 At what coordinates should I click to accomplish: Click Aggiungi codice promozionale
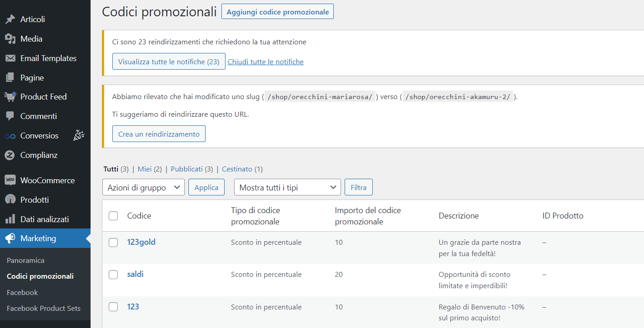click(x=278, y=11)
